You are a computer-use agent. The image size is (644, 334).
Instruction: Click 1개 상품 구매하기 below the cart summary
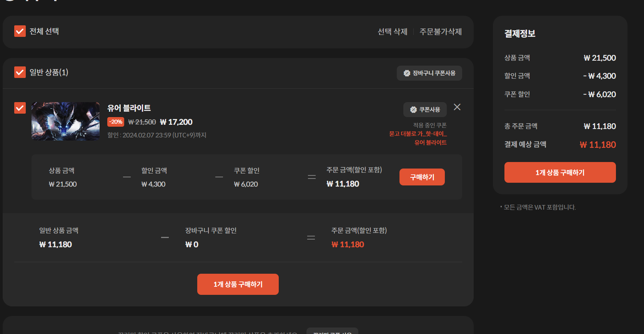coord(238,284)
